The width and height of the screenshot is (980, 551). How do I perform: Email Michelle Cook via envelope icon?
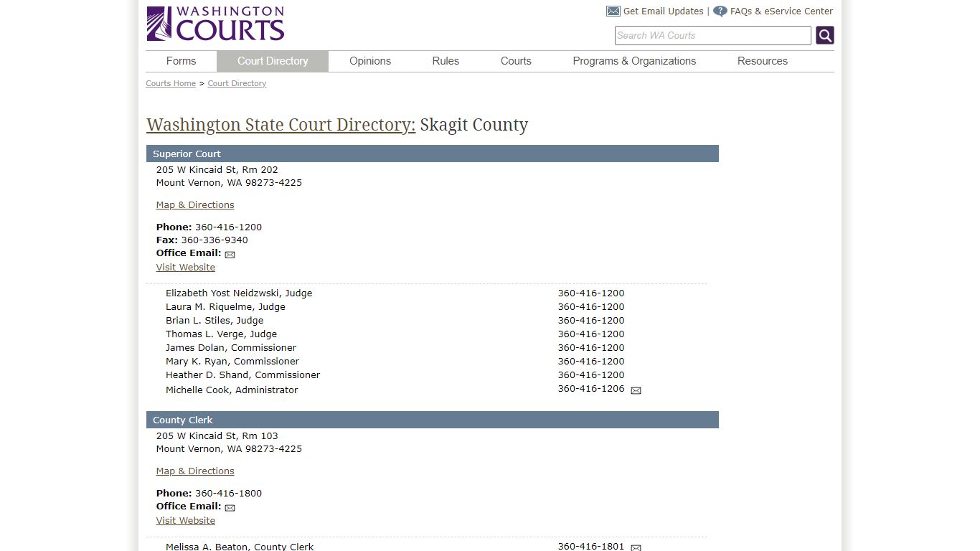click(636, 391)
